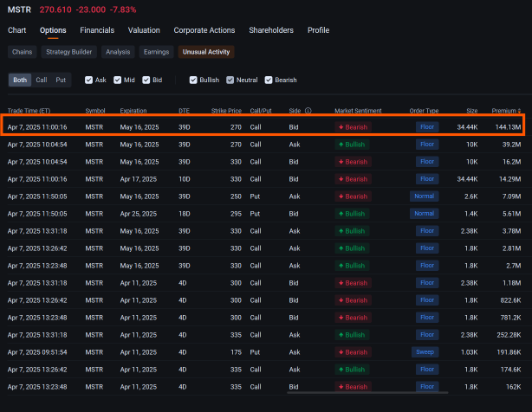Sort by the Trade Time (ET) header
This screenshot has width=532, height=412.
tap(29, 111)
